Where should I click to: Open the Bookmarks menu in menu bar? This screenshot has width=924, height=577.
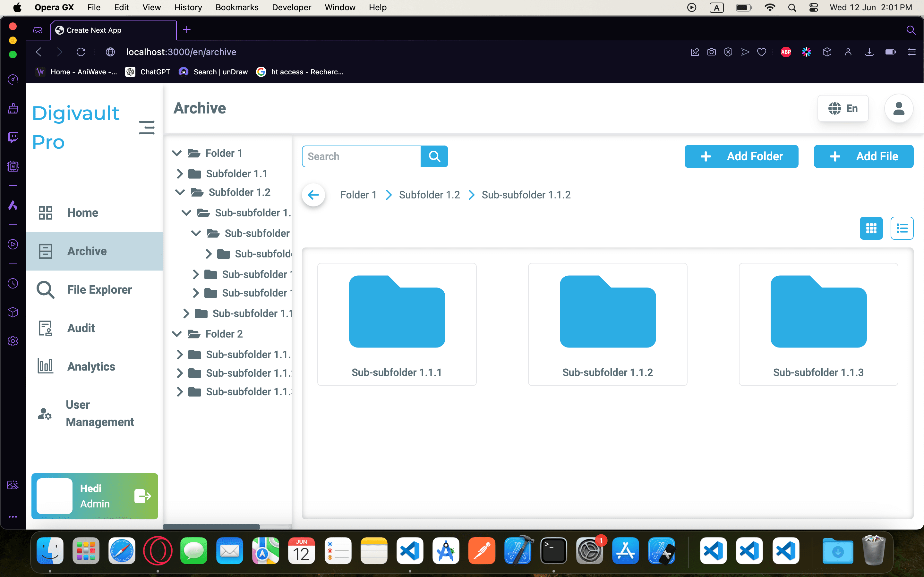coord(237,7)
